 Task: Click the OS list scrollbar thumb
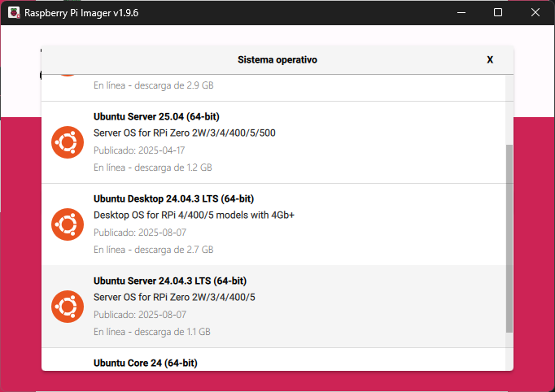click(x=509, y=238)
